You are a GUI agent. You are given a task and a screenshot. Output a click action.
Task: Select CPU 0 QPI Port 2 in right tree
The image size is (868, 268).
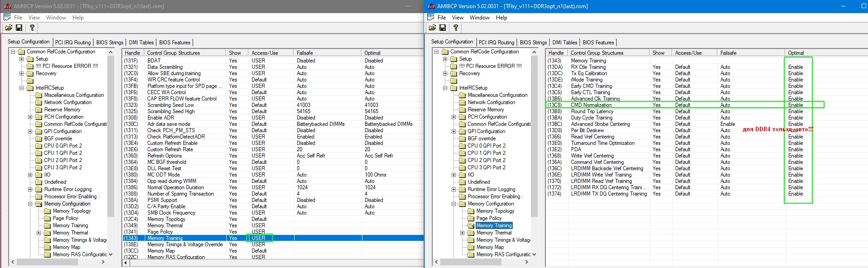(x=486, y=146)
